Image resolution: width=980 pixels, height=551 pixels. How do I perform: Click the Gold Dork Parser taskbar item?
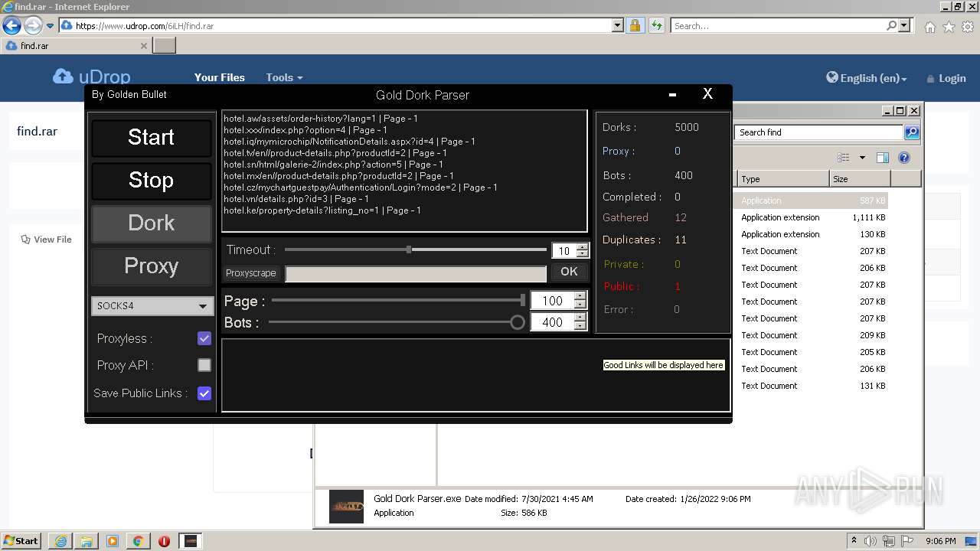click(191, 541)
